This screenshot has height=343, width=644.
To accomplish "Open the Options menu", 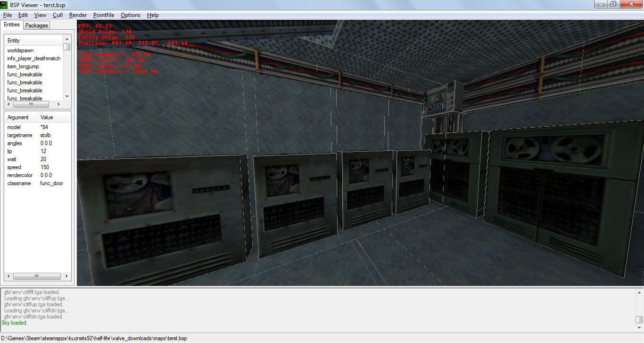I will (x=131, y=15).
